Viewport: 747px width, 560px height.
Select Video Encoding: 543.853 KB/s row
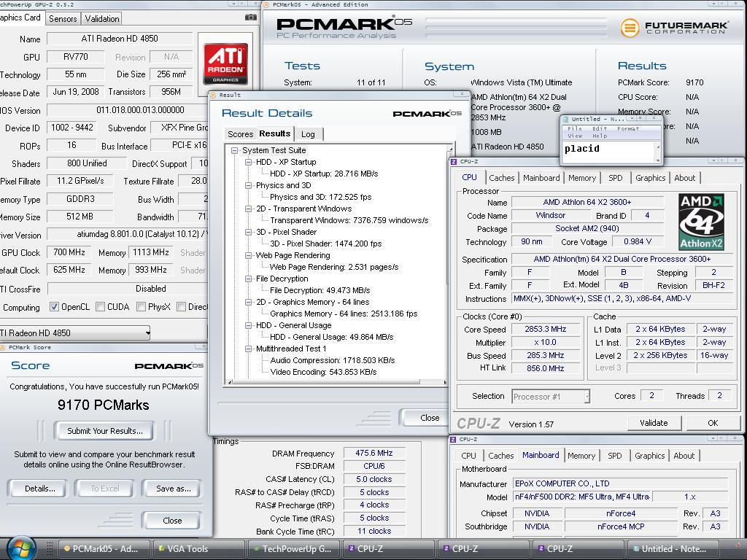(323, 372)
